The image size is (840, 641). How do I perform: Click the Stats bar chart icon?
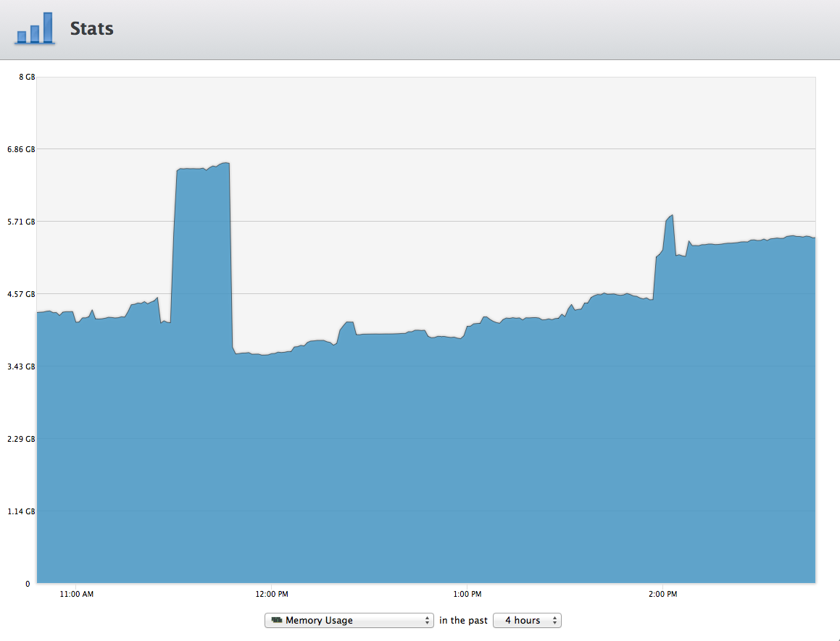click(35, 28)
